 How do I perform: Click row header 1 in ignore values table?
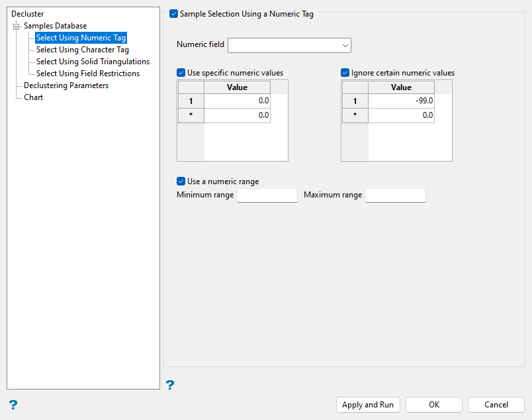[x=355, y=101]
